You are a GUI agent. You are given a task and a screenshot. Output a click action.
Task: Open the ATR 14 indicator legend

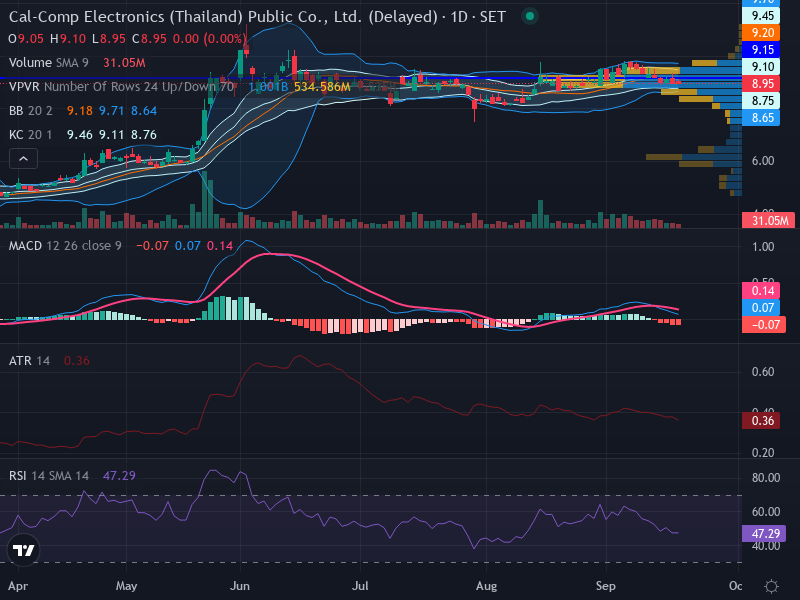coord(29,361)
